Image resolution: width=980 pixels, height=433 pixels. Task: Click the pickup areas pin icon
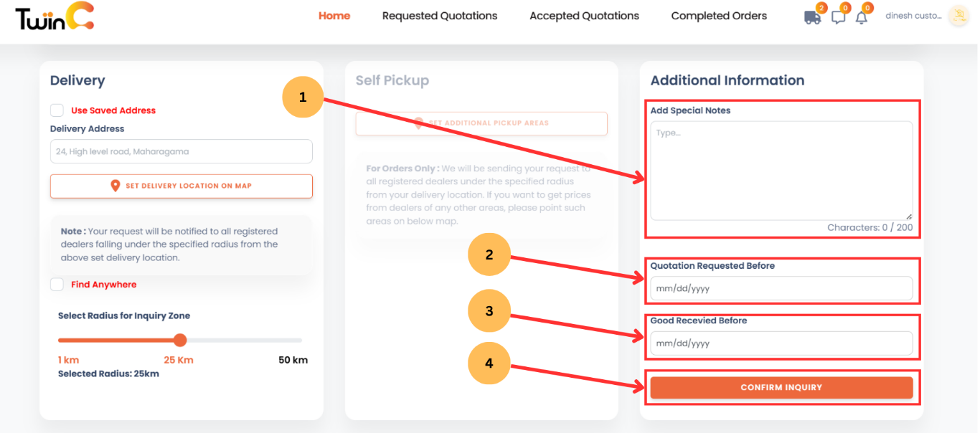(419, 123)
